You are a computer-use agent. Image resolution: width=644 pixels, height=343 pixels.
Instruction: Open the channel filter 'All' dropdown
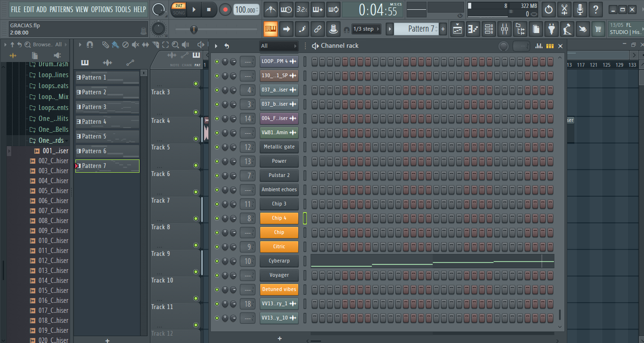[x=278, y=46]
